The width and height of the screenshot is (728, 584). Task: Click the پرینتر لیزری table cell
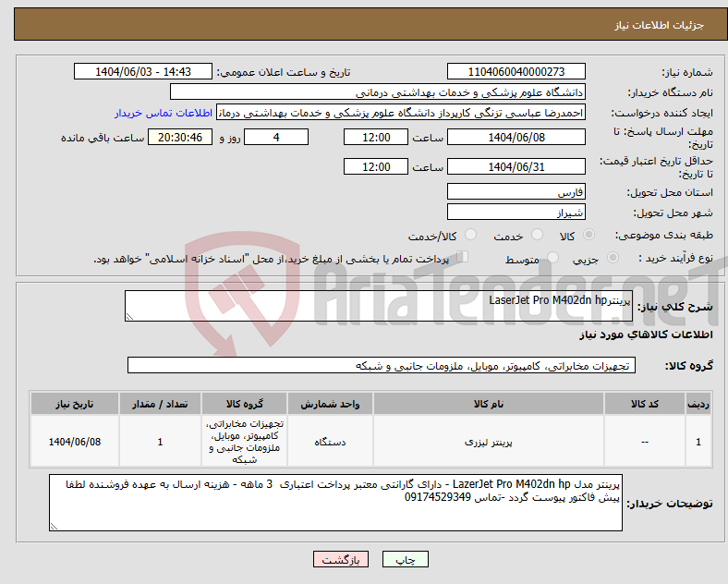pos(489,442)
